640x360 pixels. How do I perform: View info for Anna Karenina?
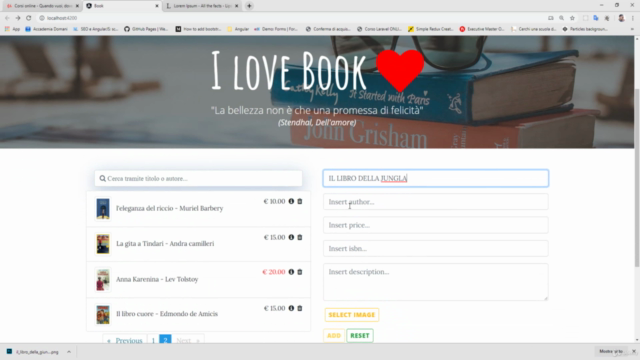[291, 272]
